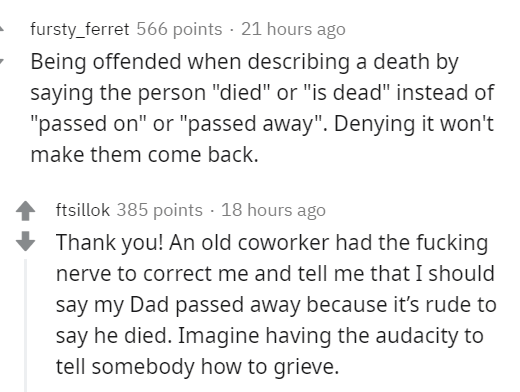Viewport: 520px width, 392px height.
Task: Click the line "make them come back."
Action: 144,155
